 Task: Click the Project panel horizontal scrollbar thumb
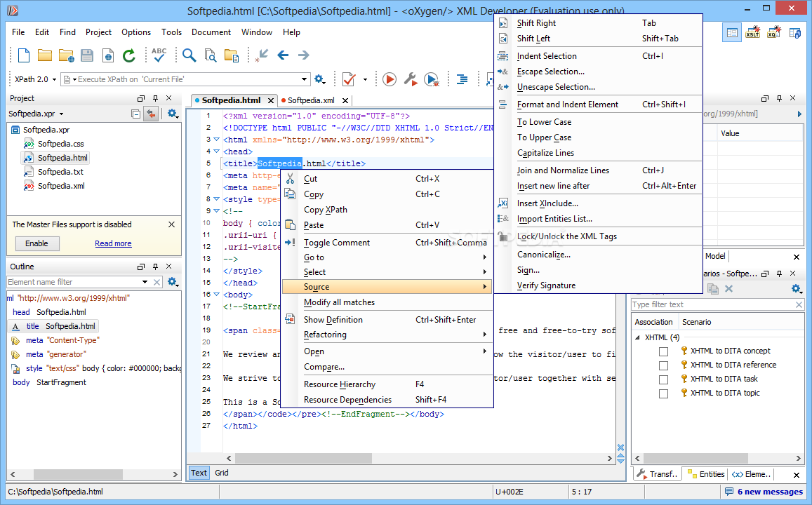click(x=78, y=474)
